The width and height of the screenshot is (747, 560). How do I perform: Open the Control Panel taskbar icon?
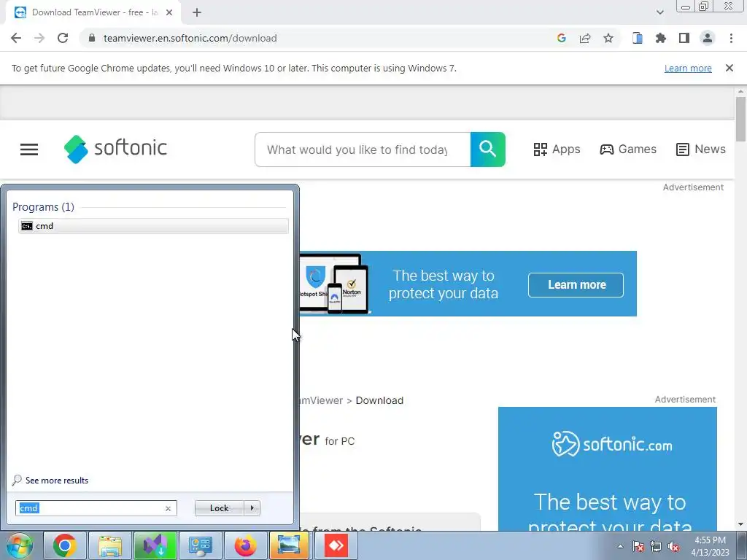[200, 545]
